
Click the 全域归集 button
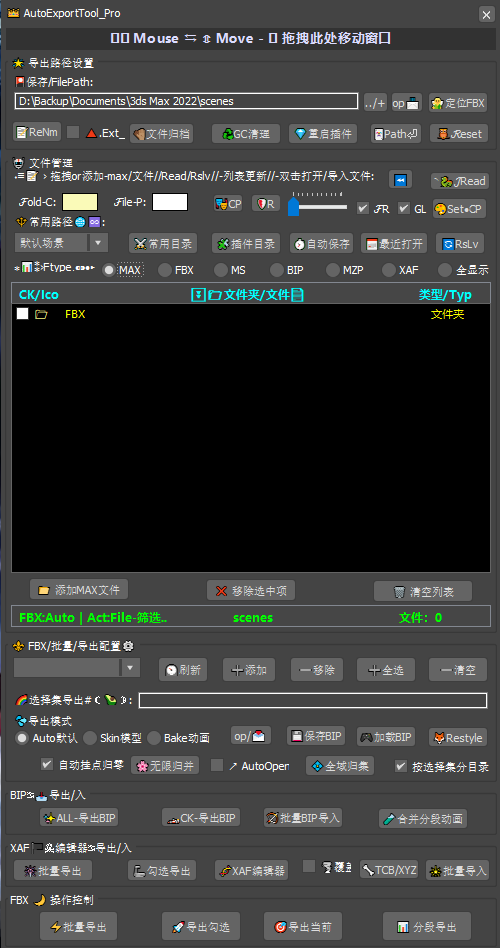[340, 766]
